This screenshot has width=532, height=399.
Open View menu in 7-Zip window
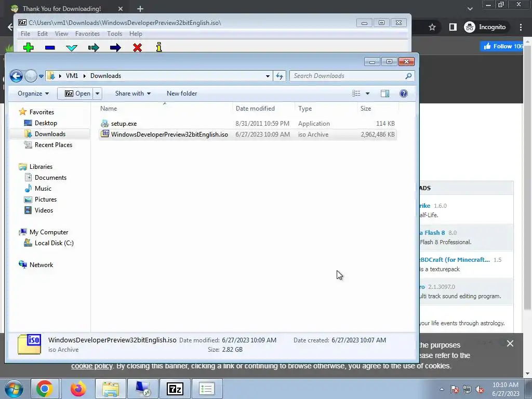(x=61, y=34)
